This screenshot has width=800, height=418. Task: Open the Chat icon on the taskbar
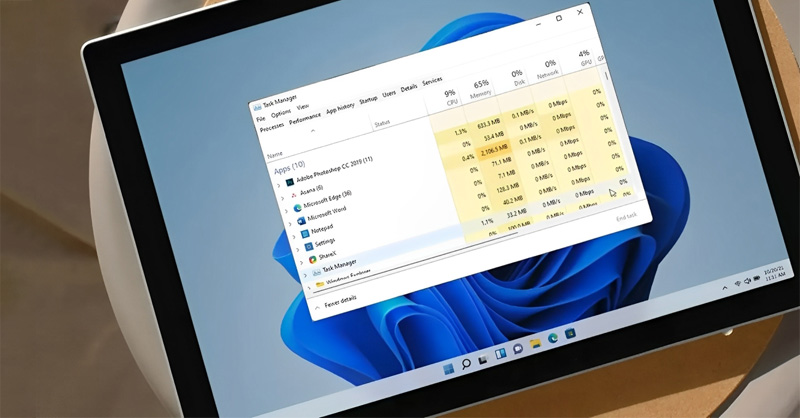tap(518, 349)
